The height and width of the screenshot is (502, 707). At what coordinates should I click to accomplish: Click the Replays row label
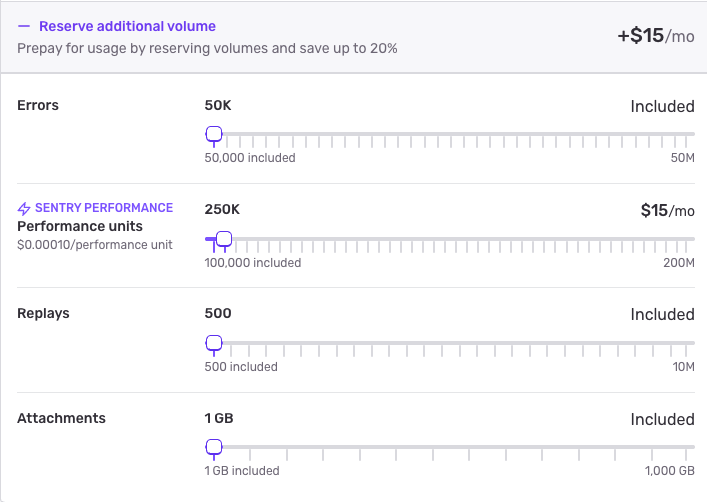point(43,313)
